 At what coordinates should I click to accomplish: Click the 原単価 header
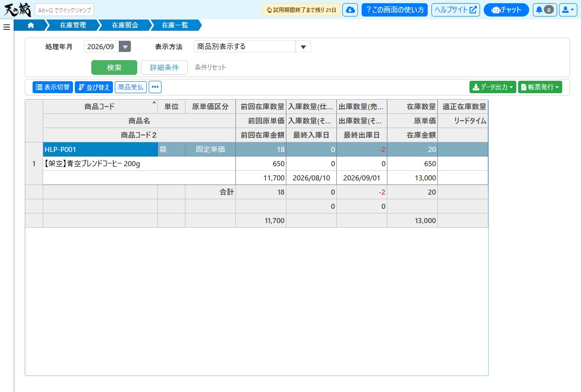tap(412, 121)
